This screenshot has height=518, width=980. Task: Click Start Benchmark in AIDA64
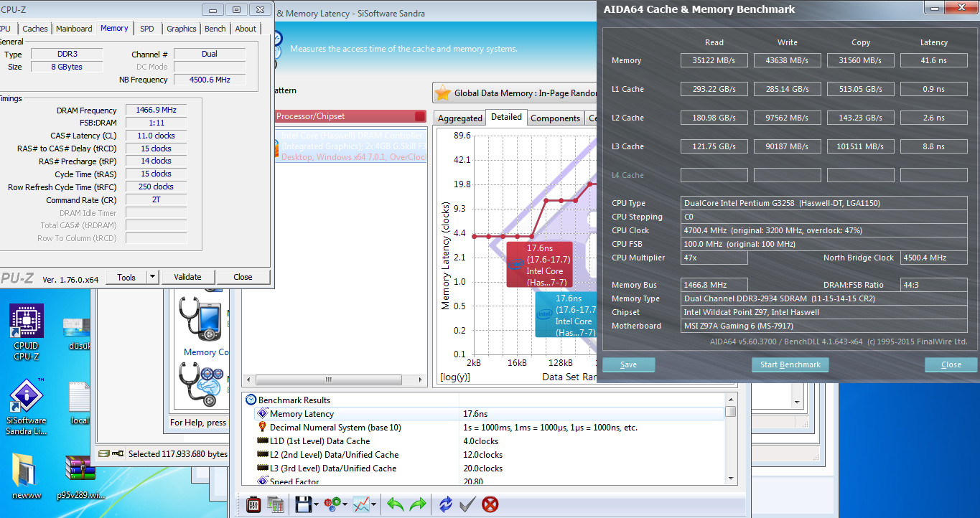[790, 364]
